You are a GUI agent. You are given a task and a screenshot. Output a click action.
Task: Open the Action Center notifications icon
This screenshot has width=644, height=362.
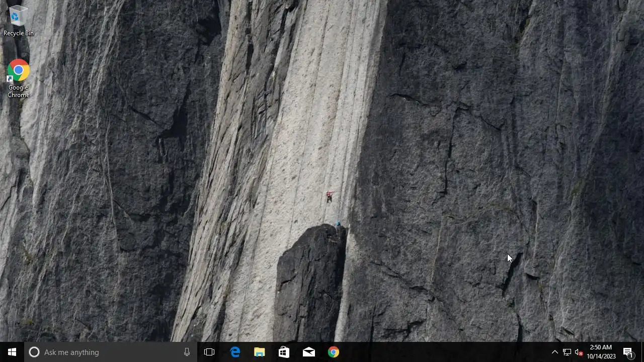(628, 352)
